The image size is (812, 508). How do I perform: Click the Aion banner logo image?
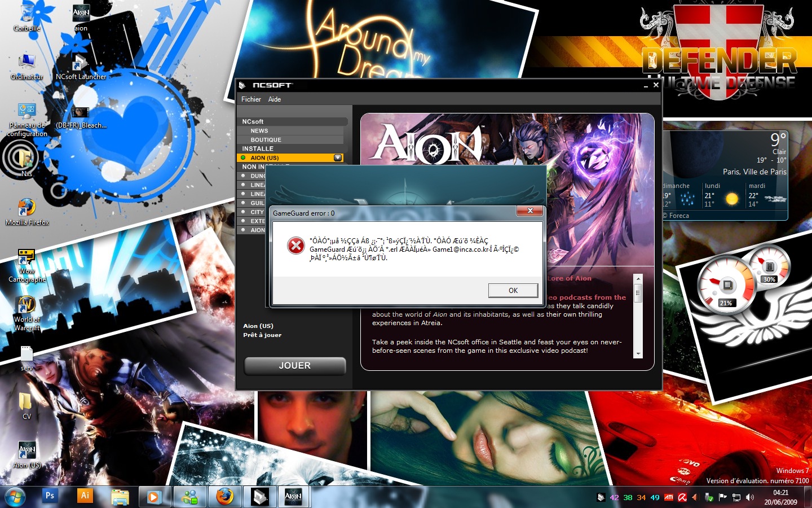click(x=429, y=144)
